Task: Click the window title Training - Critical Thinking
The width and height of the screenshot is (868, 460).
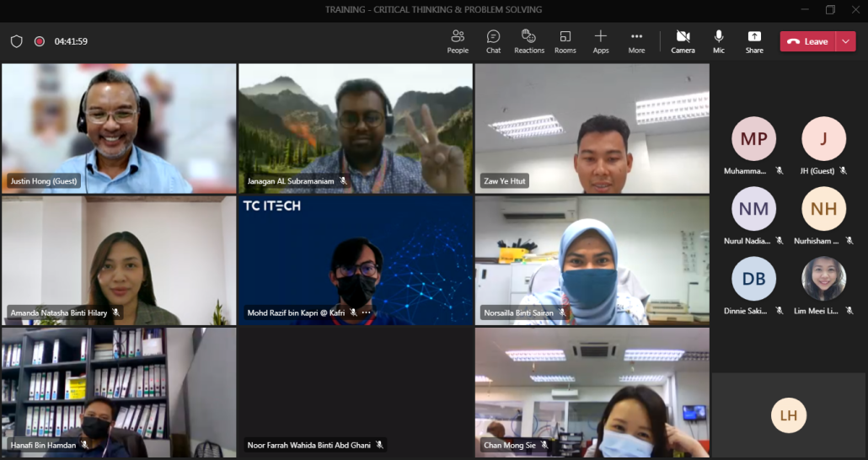Action: [433, 9]
